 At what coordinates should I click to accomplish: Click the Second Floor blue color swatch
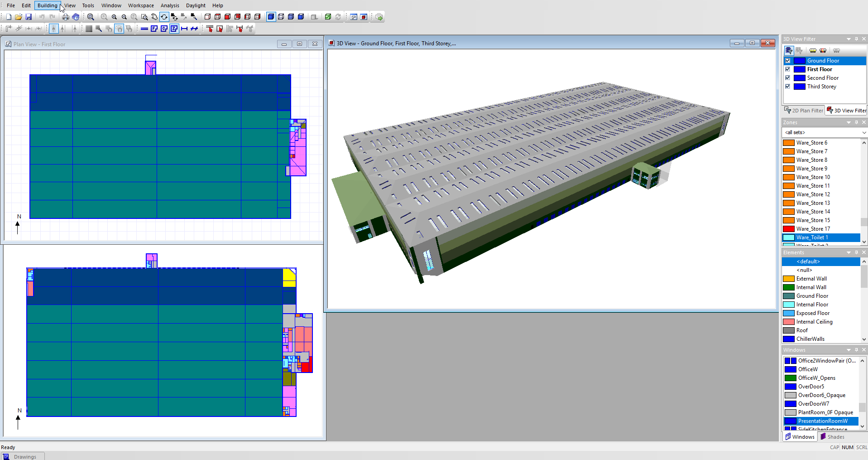799,78
